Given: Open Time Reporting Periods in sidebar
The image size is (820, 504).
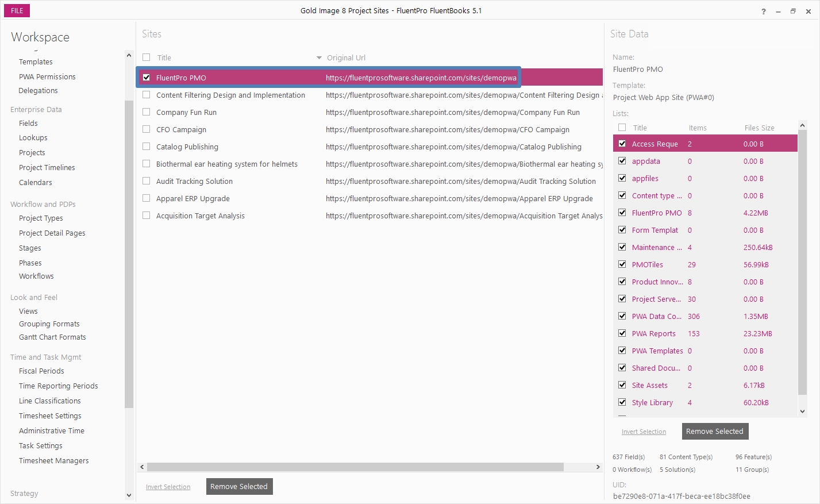Looking at the screenshot, I should coord(59,386).
